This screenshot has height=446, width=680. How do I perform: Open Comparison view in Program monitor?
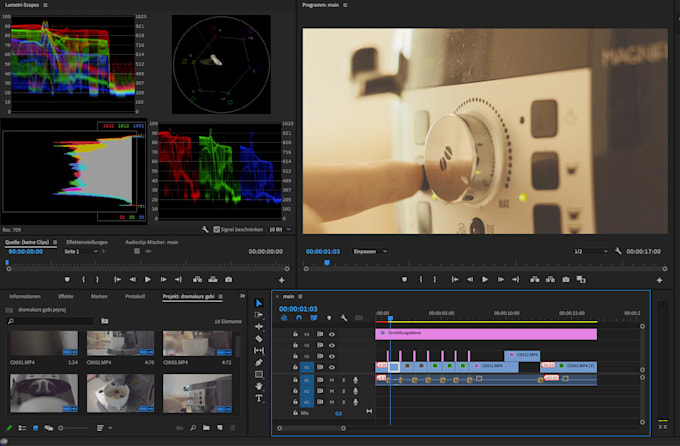[x=581, y=280]
